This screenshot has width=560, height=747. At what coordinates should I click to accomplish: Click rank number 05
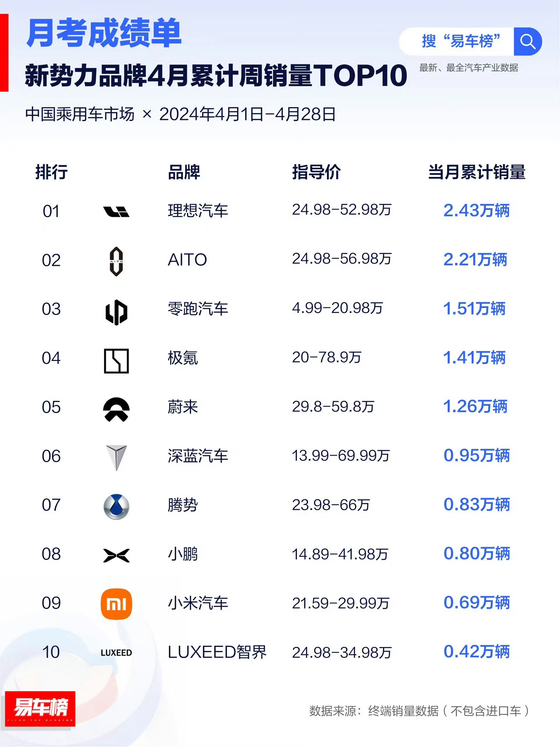51,407
